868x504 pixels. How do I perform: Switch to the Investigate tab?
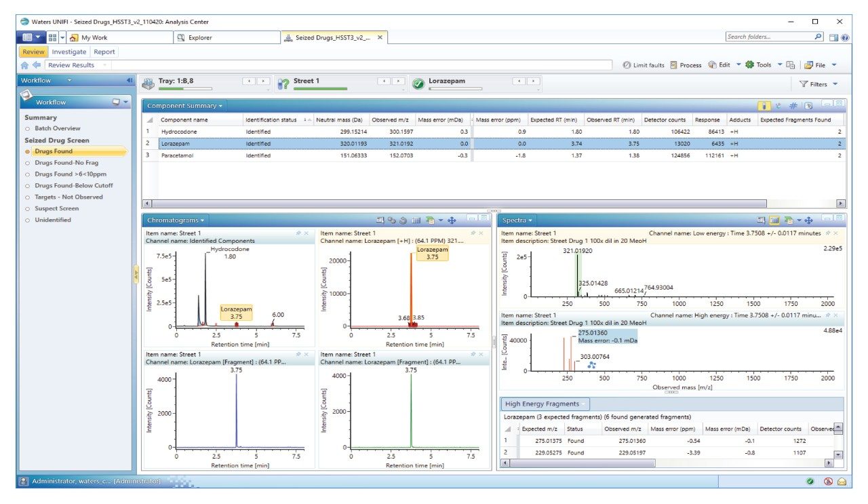(69, 52)
